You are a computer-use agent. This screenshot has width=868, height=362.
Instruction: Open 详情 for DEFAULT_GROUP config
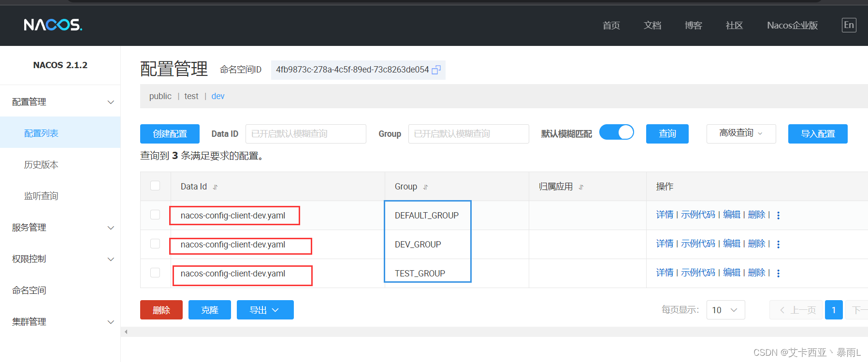665,215
